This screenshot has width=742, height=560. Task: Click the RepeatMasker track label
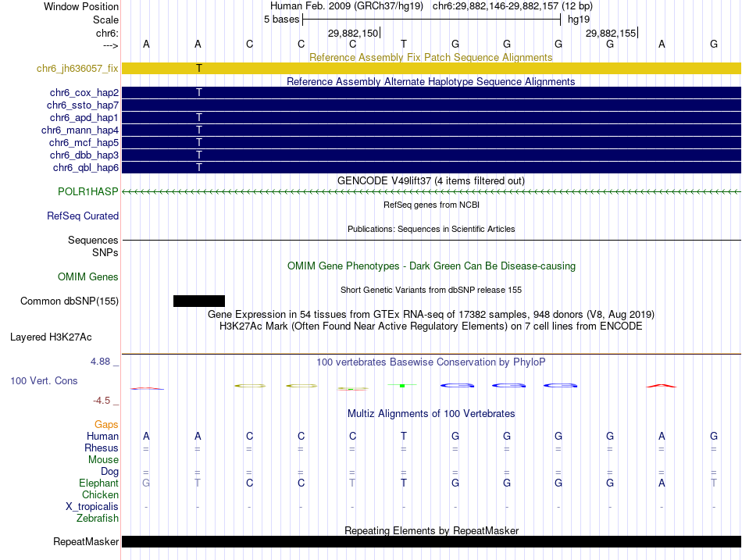[86, 541]
